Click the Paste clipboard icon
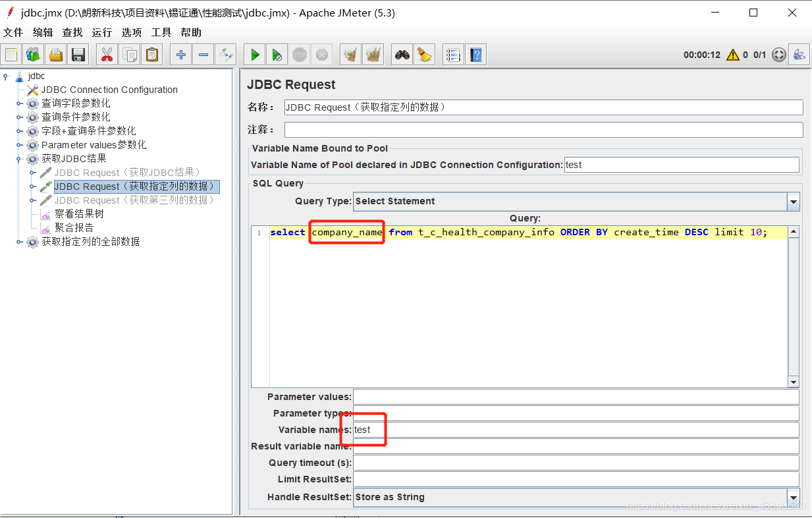This screenshot has width=812, height=518. pyautogui.click(x=152, y=55)
